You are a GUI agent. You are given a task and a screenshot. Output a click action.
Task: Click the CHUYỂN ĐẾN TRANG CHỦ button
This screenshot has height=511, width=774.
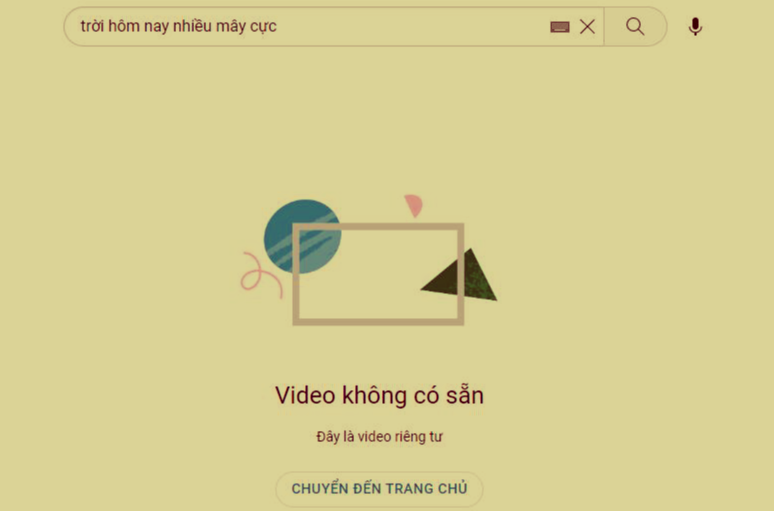(379, 489)
